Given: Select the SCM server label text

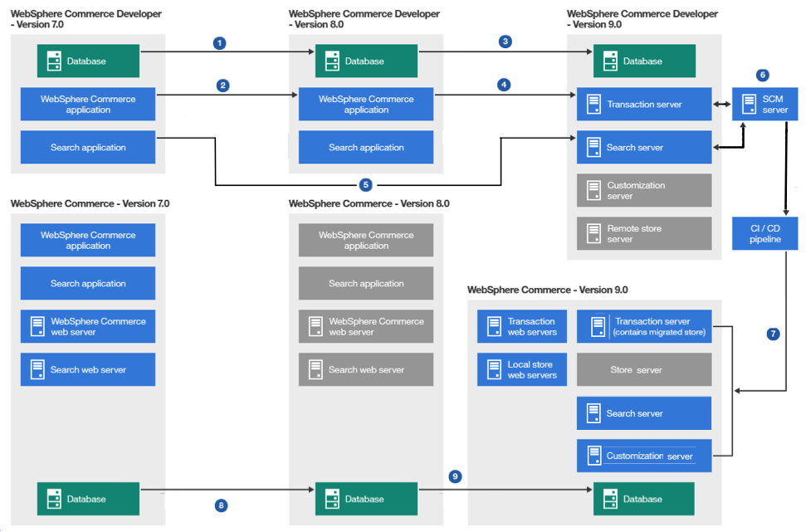Looking at the screenshot, I should point(774,105).
